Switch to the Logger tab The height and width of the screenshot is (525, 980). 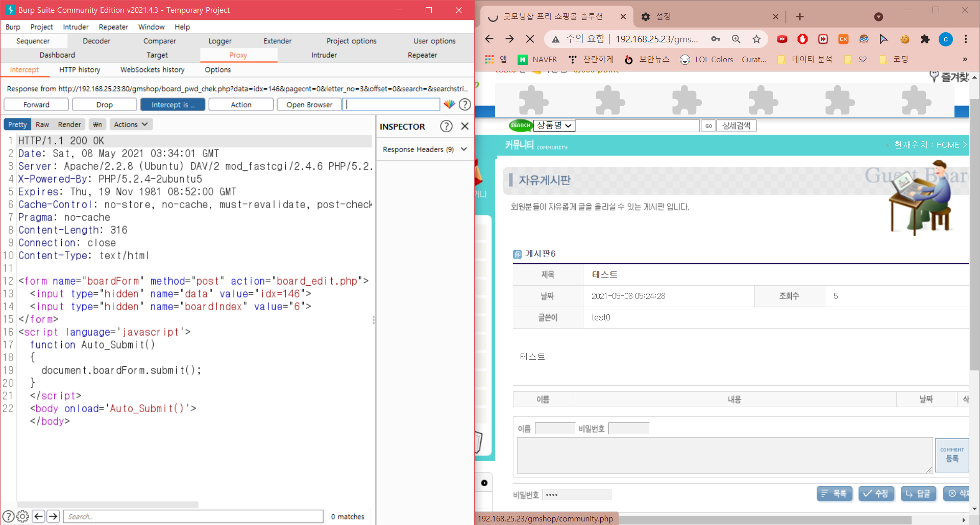point(220,41)
